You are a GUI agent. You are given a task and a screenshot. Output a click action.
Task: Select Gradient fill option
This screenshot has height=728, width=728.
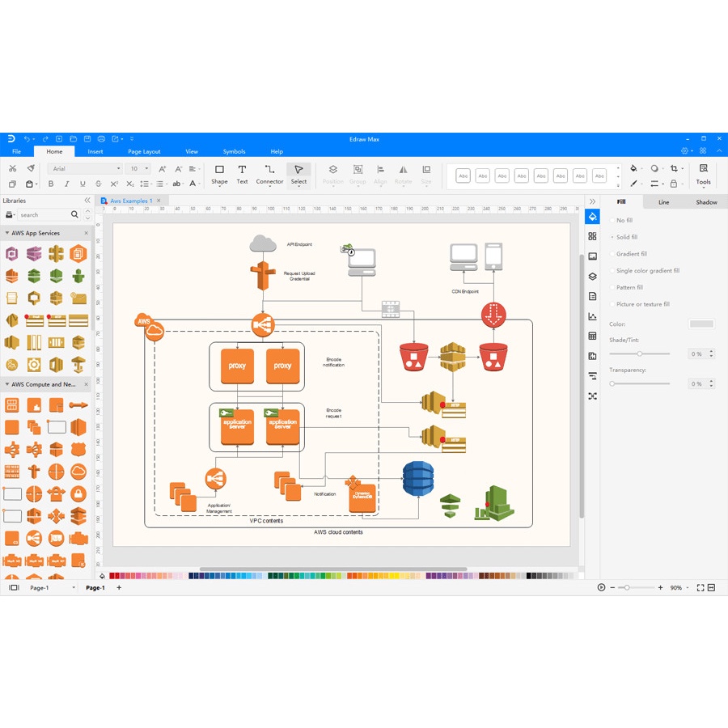click(629, 253)
